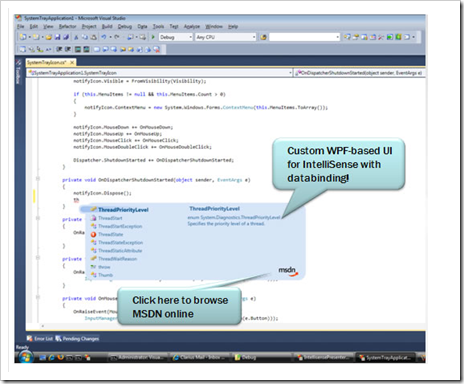Image resolution: width=464 pixels, height=384 pixels.
Task: Open the Undo history dropdown arrow
Action: tap(110, 37)
